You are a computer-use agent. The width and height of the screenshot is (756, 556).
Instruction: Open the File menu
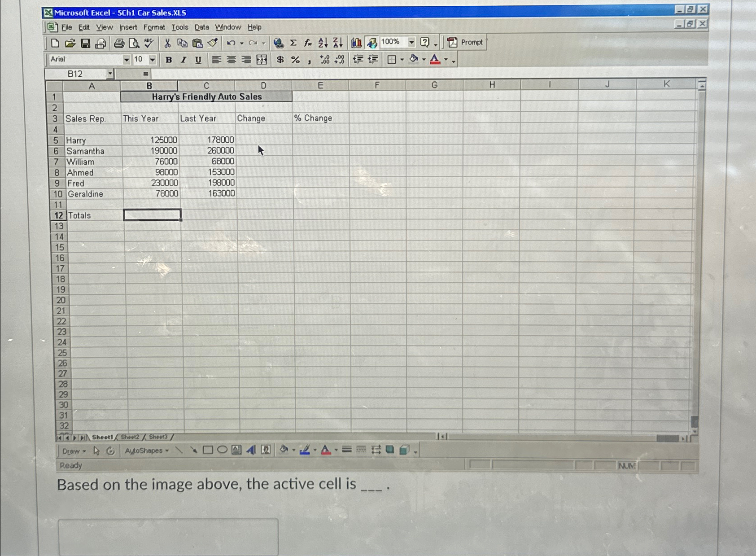point(67,27)
